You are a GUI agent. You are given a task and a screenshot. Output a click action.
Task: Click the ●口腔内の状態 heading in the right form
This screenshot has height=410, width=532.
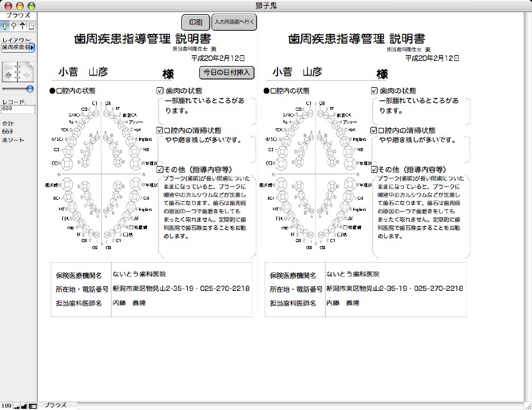point(287,91)
